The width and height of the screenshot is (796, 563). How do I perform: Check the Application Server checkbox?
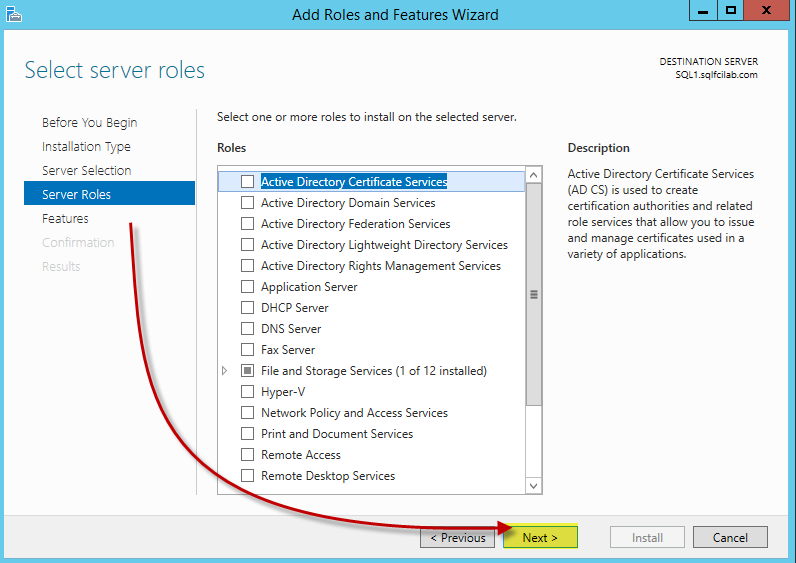(247, 287)
